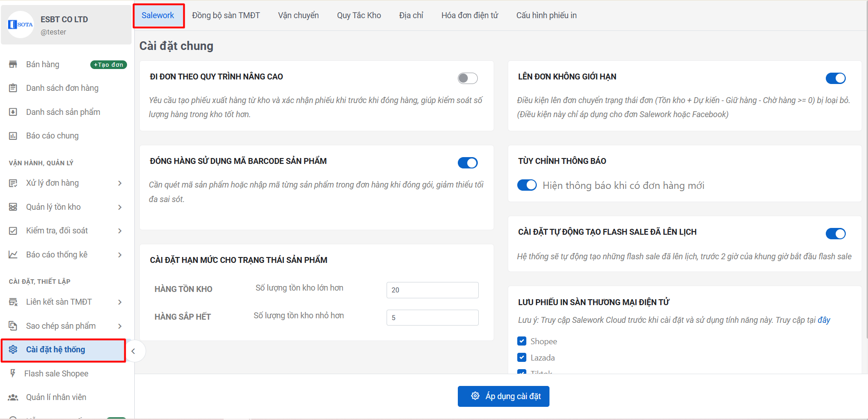Viewport: 868px width, 420px height.
Task: Click the Danh sách sản phẩm icon
Action: pyautogui.click(x=13, y=112)
